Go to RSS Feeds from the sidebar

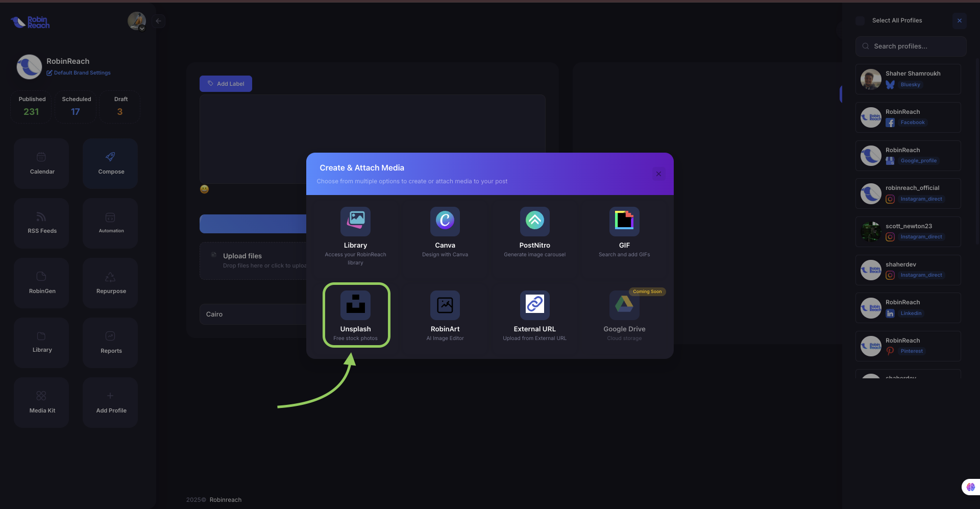(x=41, y=223)
